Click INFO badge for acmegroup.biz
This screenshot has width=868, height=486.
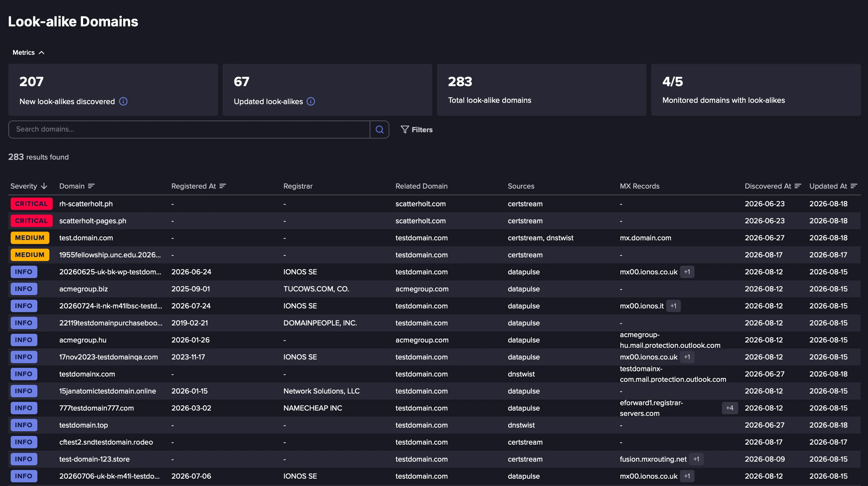(24, 289)
